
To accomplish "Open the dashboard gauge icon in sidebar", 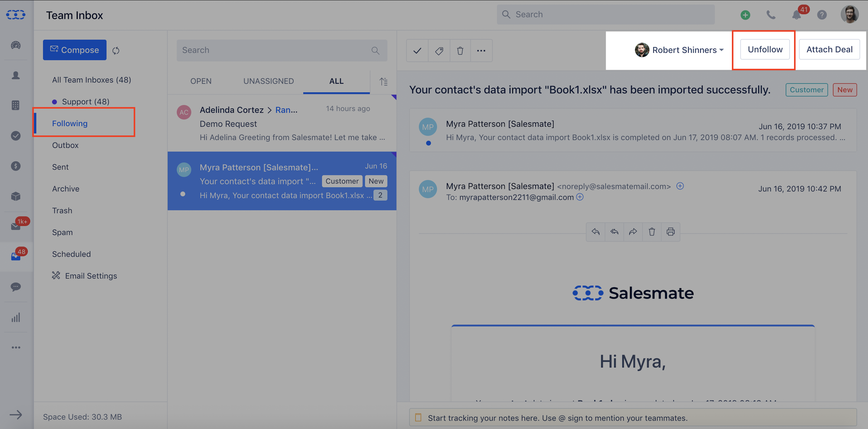I will point(16,45).
